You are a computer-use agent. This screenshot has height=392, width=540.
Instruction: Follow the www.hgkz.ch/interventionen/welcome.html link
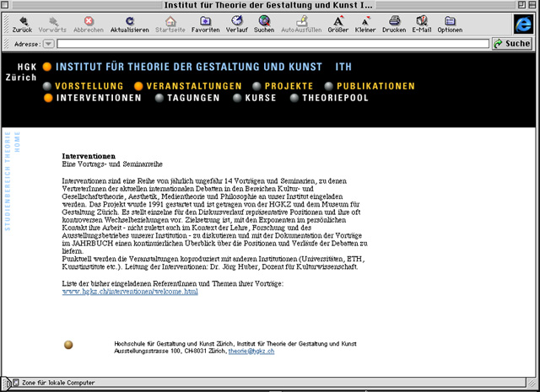coord(130,292)
